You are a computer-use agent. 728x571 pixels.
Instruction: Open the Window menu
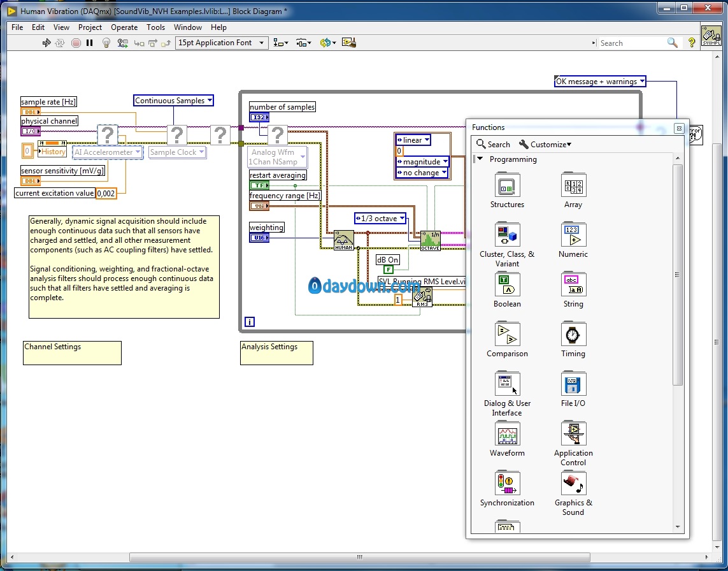187,27
